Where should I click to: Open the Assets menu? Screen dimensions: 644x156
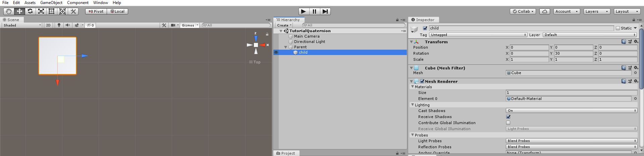click(30, 3)
